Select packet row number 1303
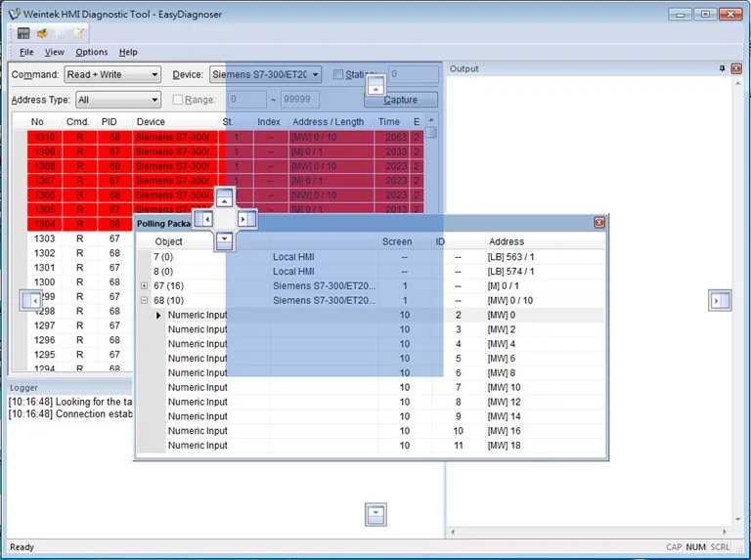 [79, 238]
